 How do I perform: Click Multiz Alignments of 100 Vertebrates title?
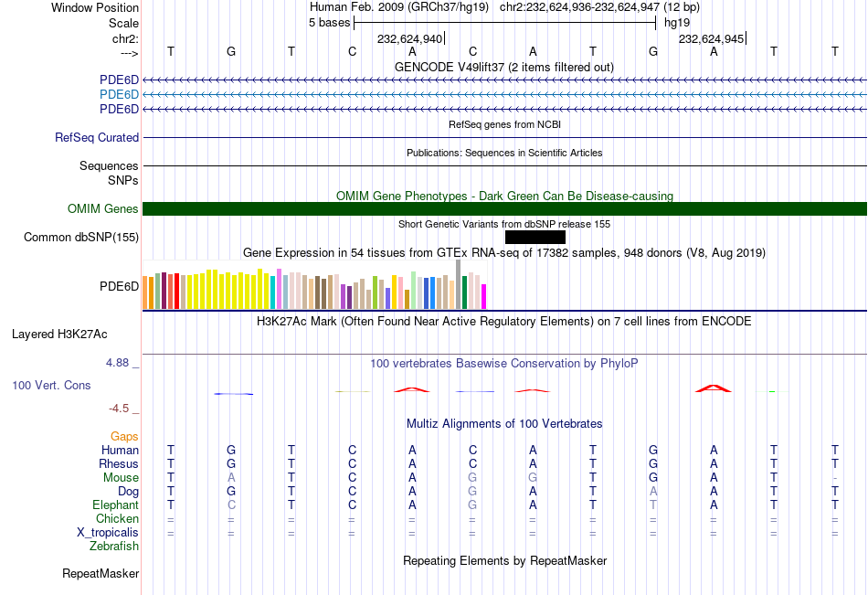(504, 424)
